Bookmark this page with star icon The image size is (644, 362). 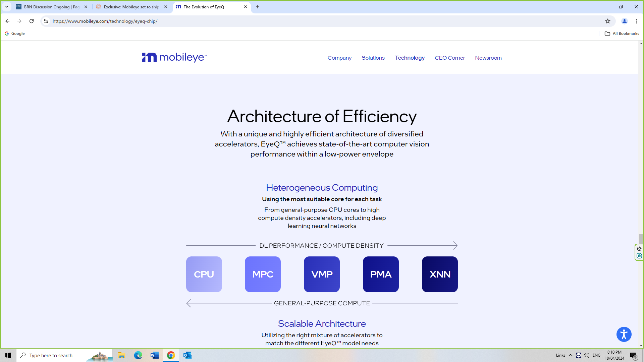tap(608, 21)
